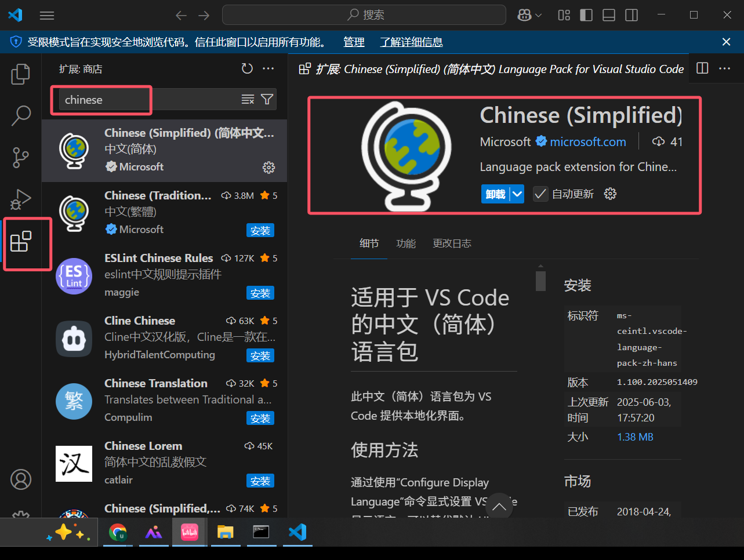The image size is (744, 560).
Task: Click the top search command center box
Action: tap(364, 15)
